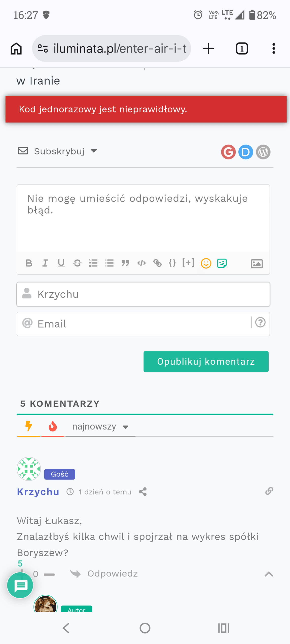Toggle underline formatting

tap(61, 263)
